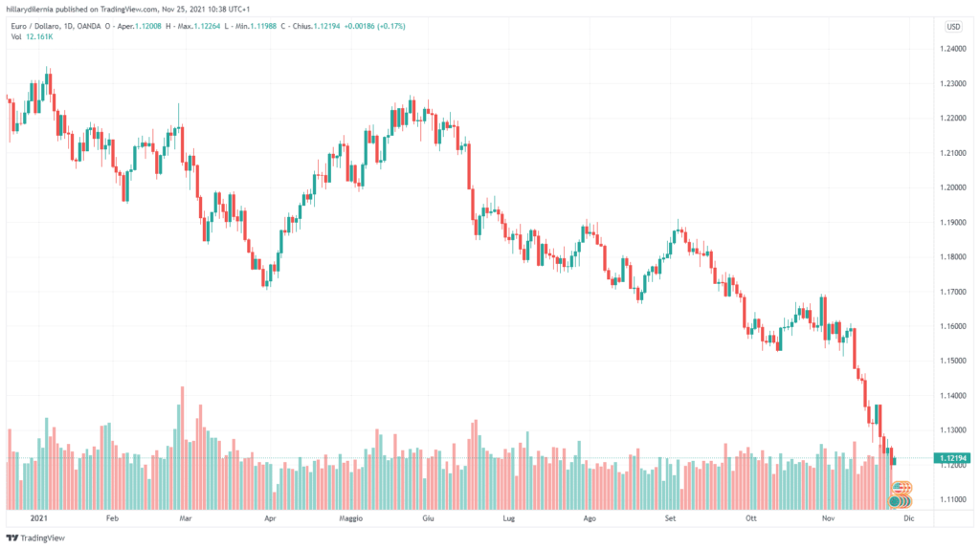The width and height of the screenshot is (980, 549).
Task: Select the Set marker on time axis
Action: 670,517
